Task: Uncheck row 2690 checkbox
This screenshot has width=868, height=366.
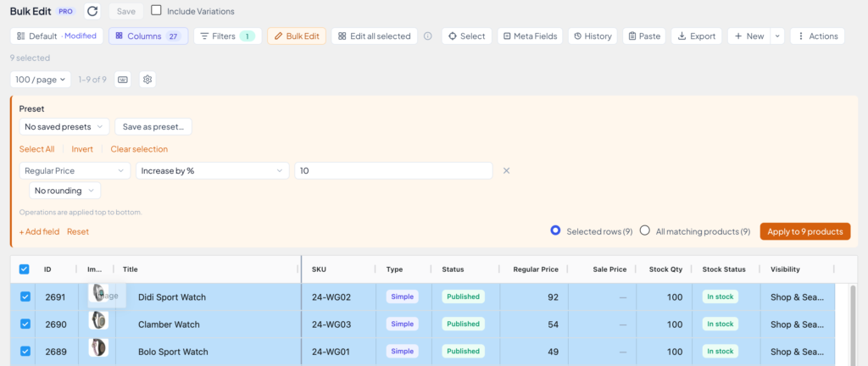Action: click(x=25, y=324)
